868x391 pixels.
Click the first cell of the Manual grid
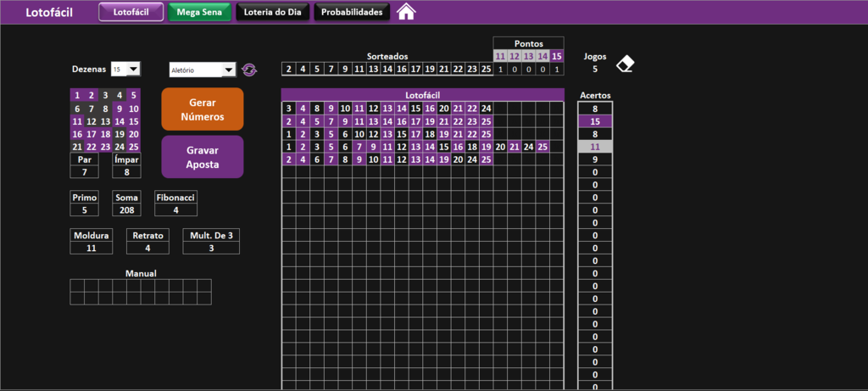77,285
